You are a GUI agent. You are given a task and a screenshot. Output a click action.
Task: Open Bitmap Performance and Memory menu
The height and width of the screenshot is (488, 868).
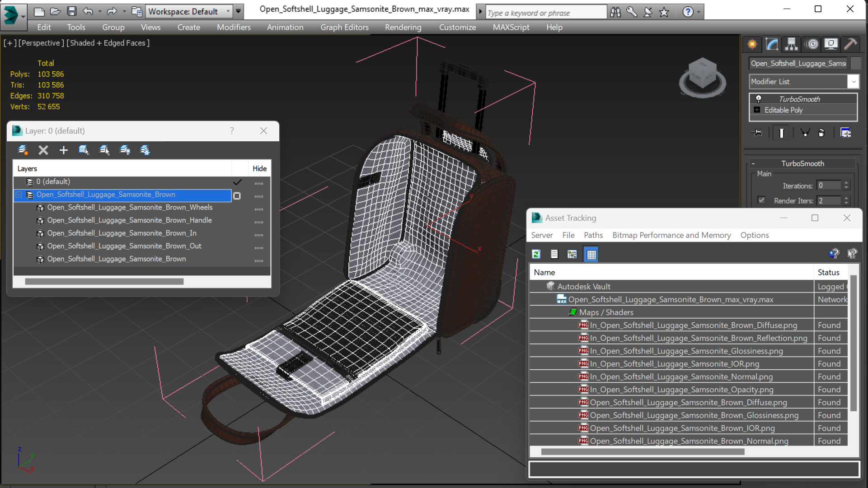671,235
